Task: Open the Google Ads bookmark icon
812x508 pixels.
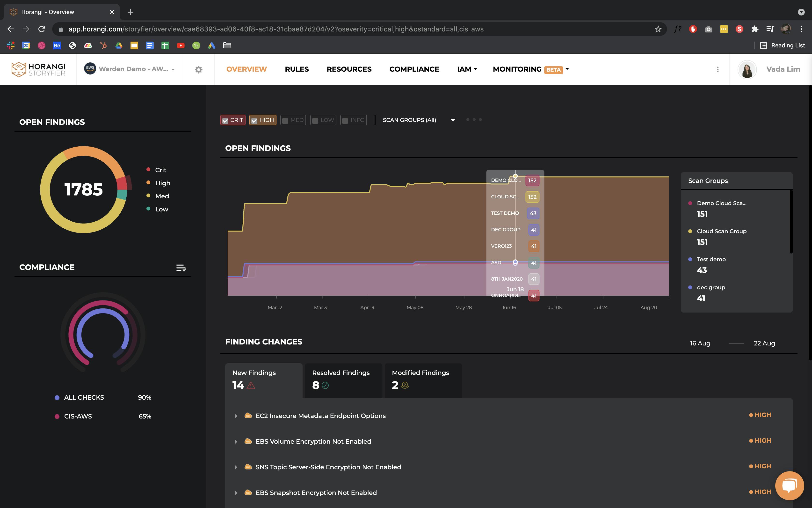Action: click(211, 45)
